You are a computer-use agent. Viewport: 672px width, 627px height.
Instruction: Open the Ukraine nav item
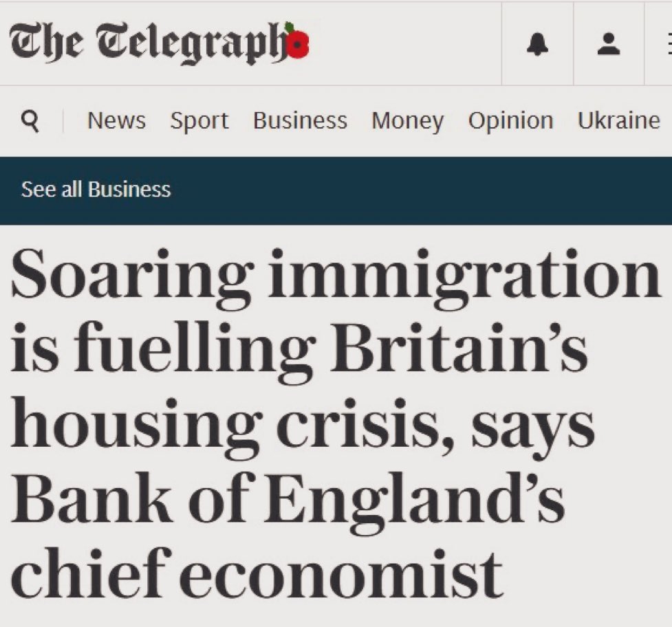[618, 121]
